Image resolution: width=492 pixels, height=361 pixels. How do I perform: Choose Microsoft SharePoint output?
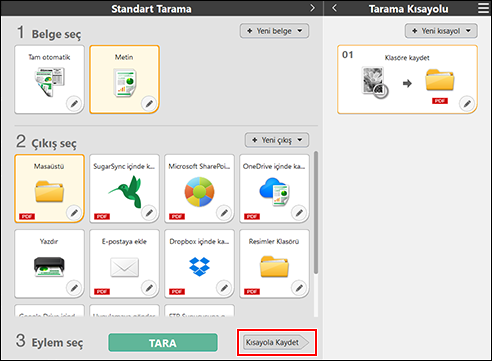point(199,189)
